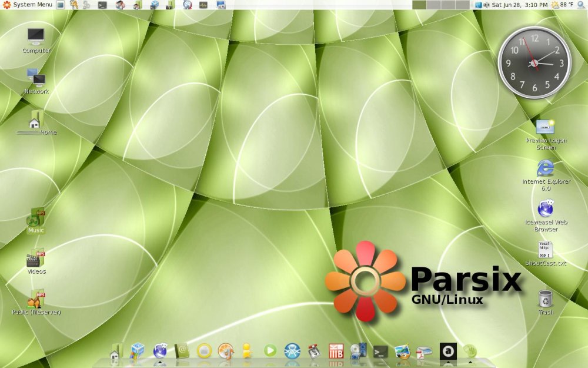Open the search tool magnifier in top panel
This screenshot has height=368, width=588.
tap(581, 5)
